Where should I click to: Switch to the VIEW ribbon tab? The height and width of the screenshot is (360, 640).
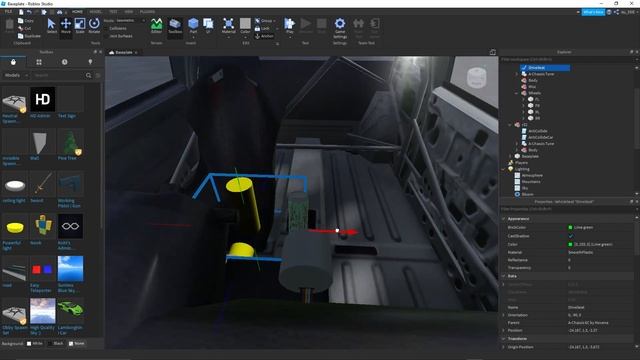[x=129, y=12]
